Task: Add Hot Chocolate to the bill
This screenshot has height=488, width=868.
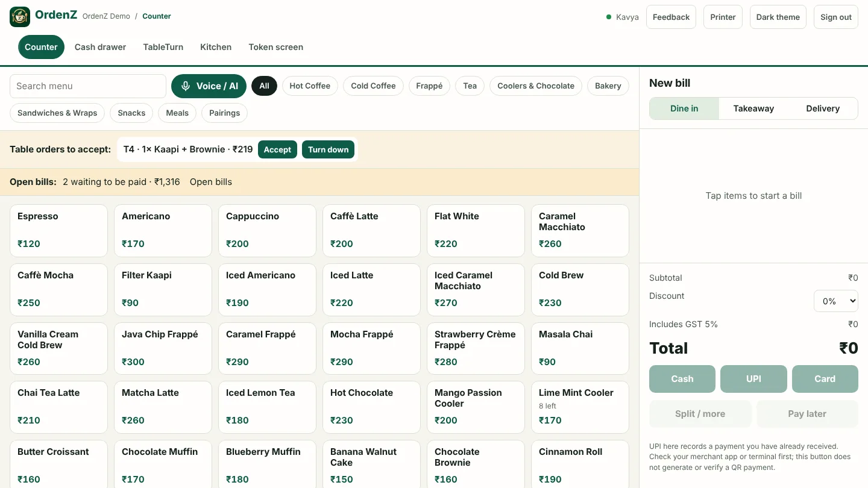Action: coord(371,407)
